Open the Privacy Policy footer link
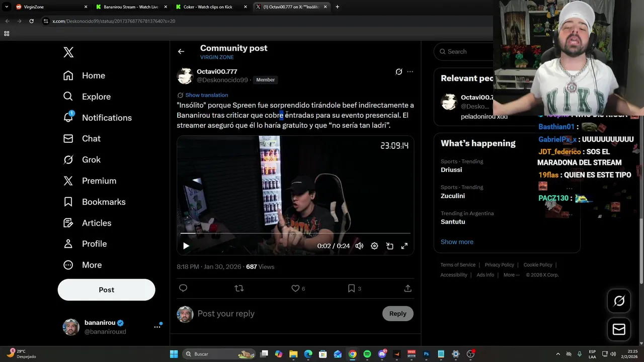The width and height of the screenshot is (644, 362). pyautogui.click(x=499, y=265)
